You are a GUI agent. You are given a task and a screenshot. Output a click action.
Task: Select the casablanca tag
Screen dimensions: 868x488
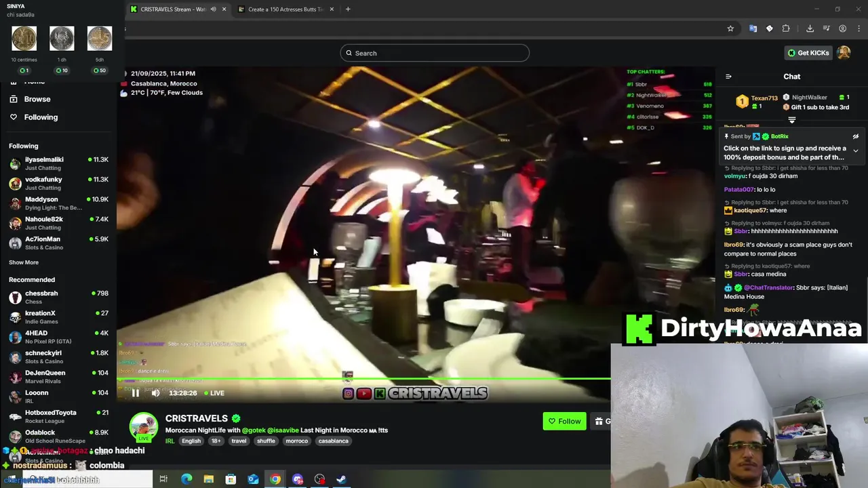pyautogui.click(x=334, y=441)
